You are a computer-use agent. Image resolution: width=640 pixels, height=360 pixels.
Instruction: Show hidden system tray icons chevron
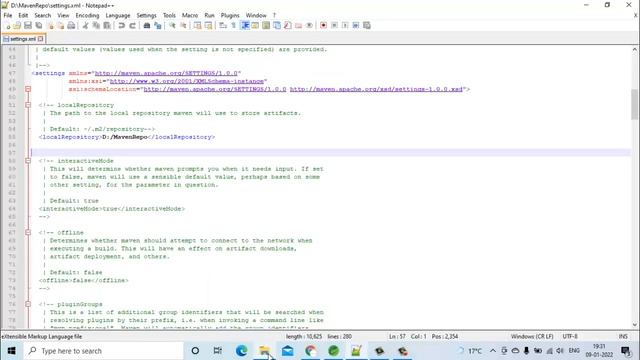pos(493,351)
